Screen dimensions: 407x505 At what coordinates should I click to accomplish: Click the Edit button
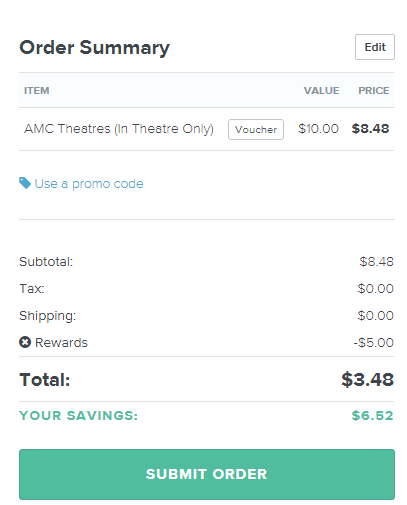(x=375, y=47)
